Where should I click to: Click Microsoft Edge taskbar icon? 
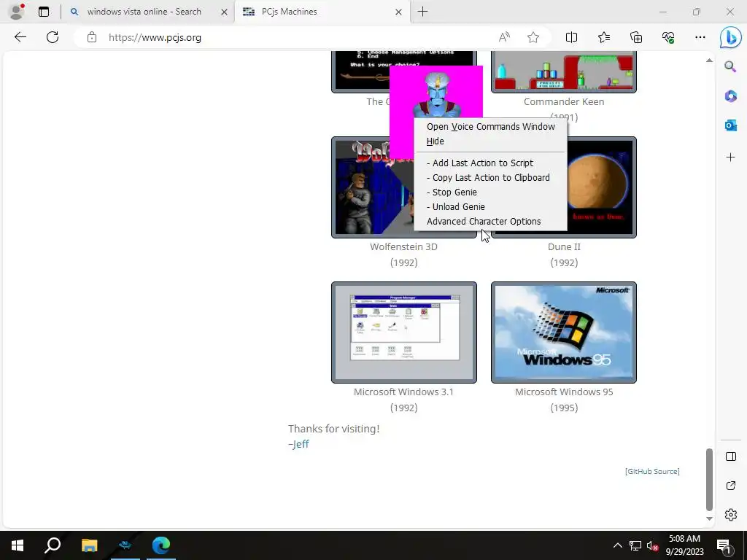pyautogui.click(x=161, y=545)
